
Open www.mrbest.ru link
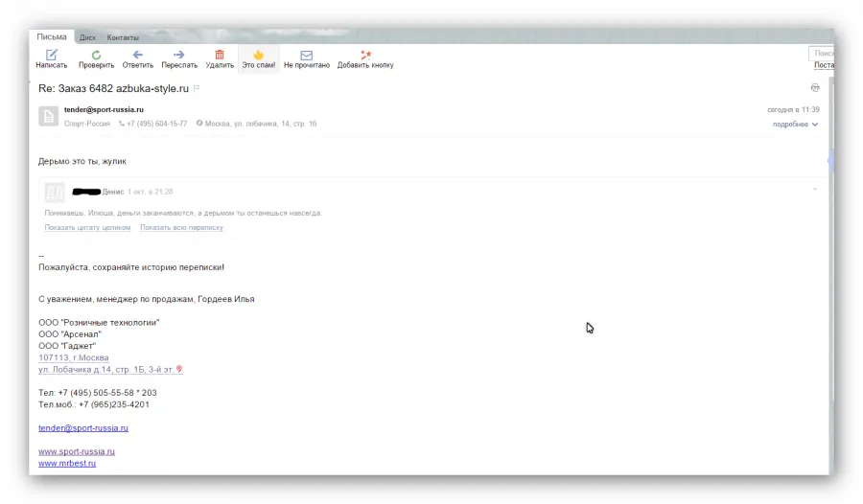pos(67,463)
